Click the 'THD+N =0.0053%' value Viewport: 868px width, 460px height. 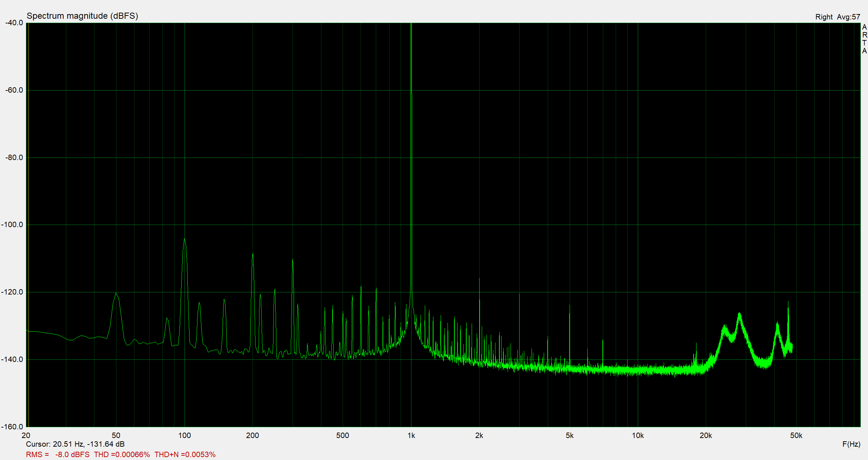[x=185, y=455]
